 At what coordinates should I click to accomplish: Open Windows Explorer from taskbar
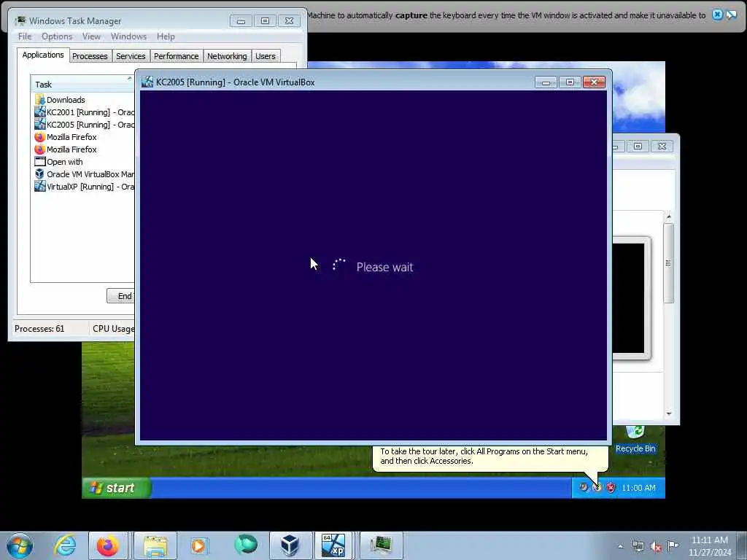[x=155, y=545]
